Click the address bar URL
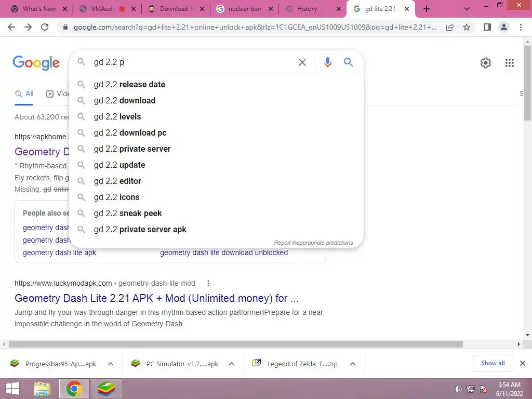 coord(255,27)
